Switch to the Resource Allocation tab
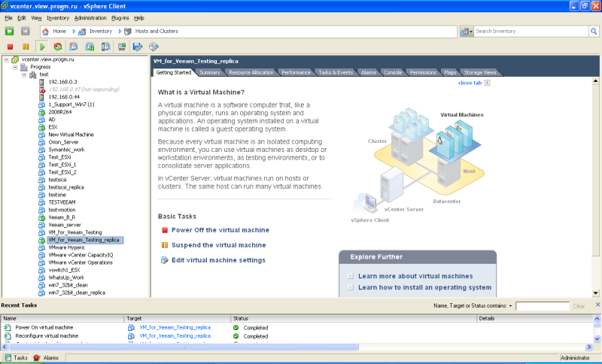This screenshot has height=364, width=602. tap(251, 72)
